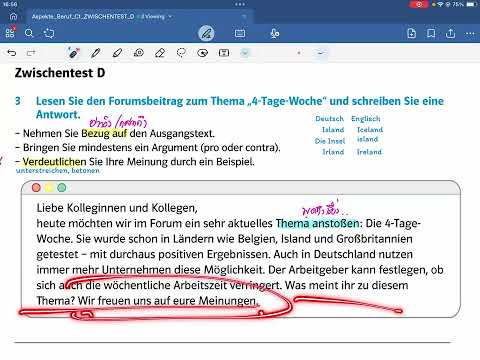Image resolution: width=480 pixels, height=360 pixels.
Task: Open the document search
Action: coord(29,33)
